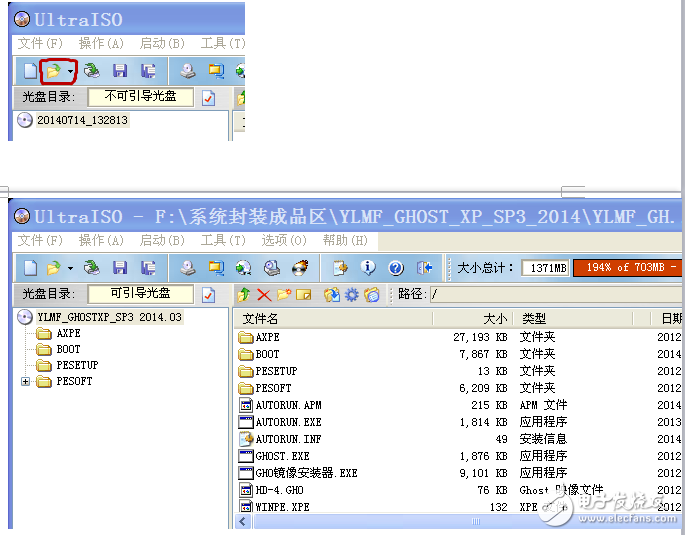Open 启动(B) menu in lower UltraISO window
The height and width of the screenshot is (535, 685).
coord(162,240)
